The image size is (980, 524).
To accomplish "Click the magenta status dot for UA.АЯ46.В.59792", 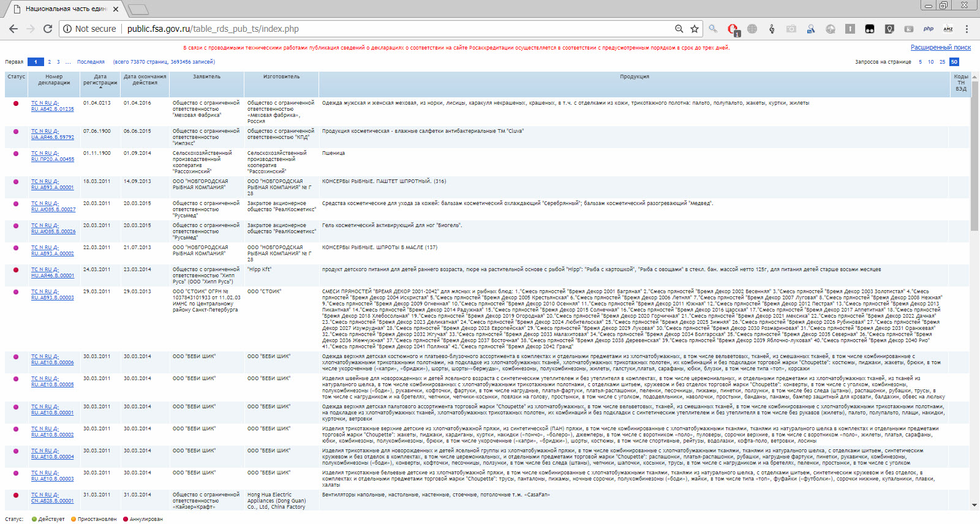I will click(16, 132).
